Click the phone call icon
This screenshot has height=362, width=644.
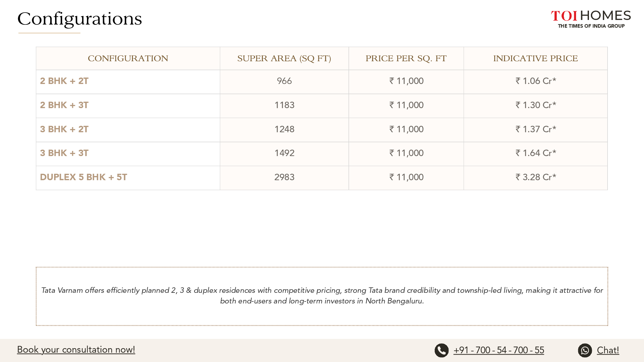coord(441,350)
